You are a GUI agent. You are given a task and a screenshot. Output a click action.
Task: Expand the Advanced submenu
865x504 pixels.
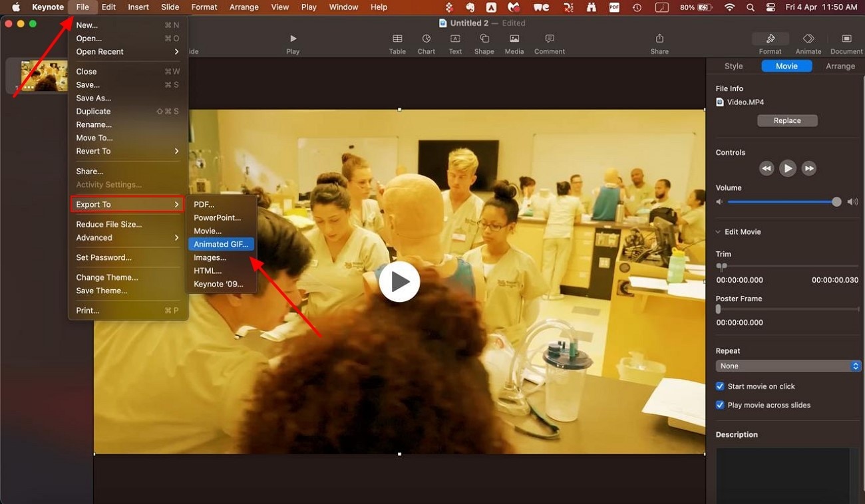tap(128, 237)
